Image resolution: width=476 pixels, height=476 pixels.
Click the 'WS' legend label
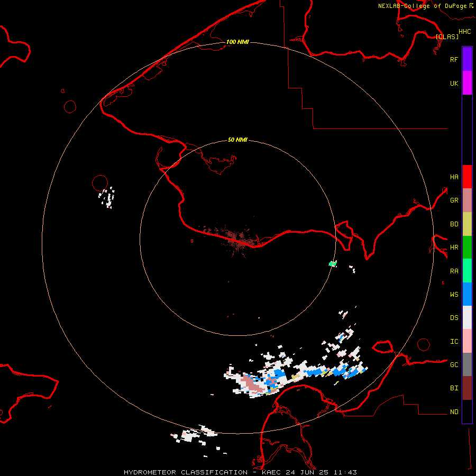tap(454, 294)
